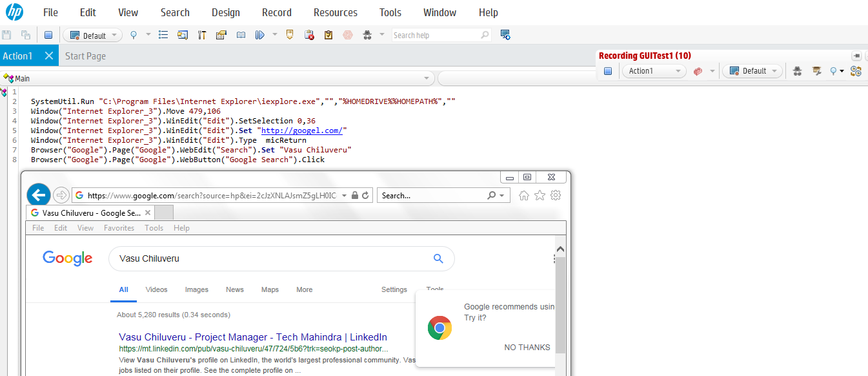Open the toolbox wrench icon in Recording panel

(816, 71)
